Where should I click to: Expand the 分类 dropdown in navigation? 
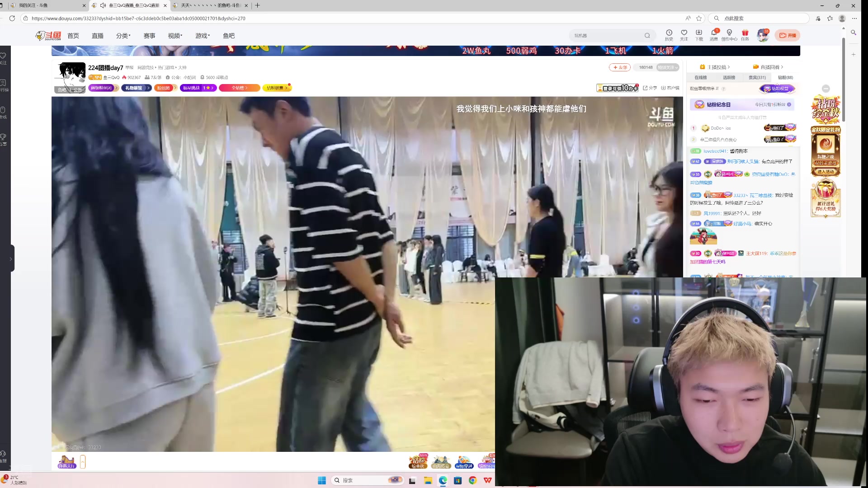(x=123, y=36)
